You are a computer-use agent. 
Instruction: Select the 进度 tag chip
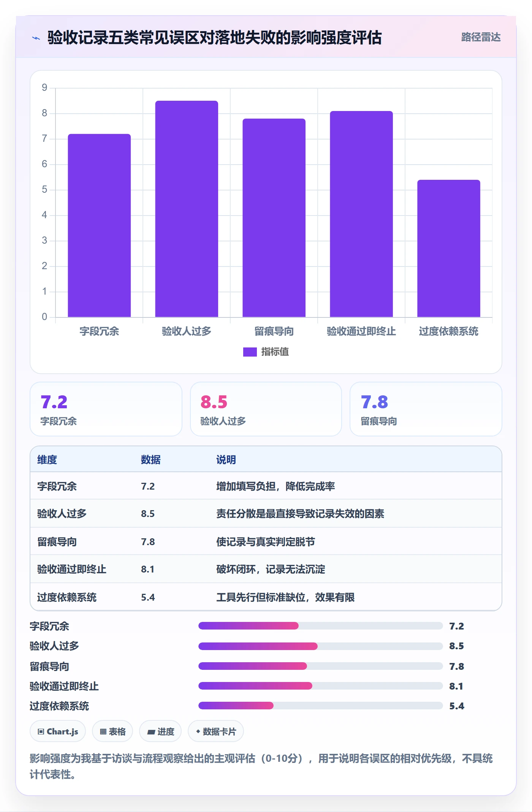click(160, 731)
